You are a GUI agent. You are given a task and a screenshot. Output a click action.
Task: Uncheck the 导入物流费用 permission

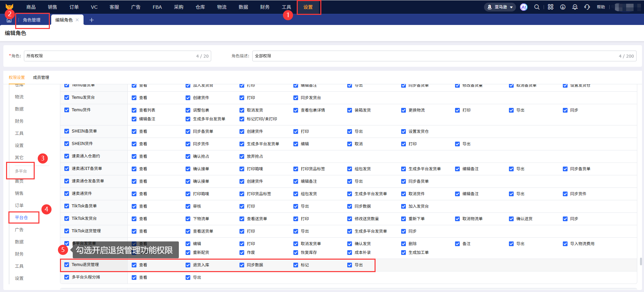[565, 244]
